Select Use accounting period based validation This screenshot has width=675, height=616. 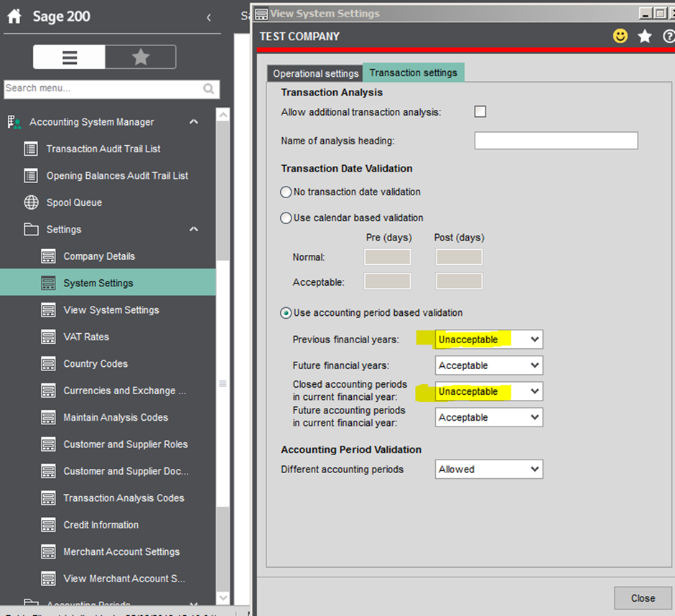[x=286, y=313]
